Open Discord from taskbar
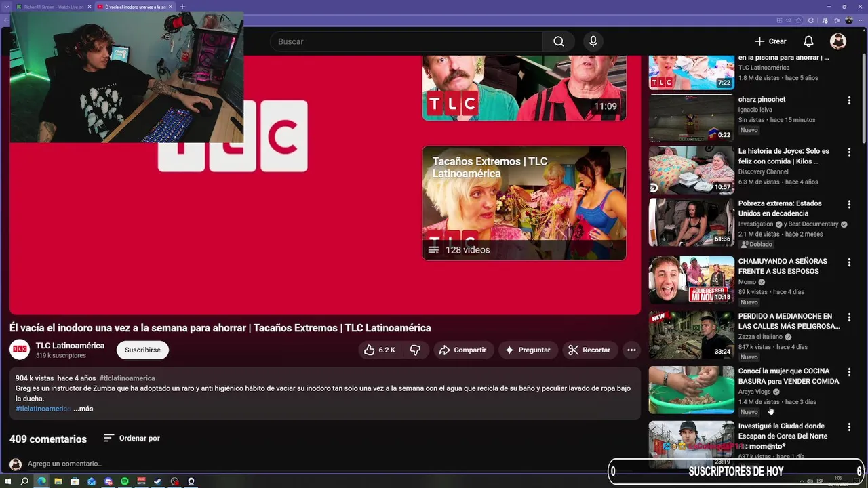This screenshot has height=488, width=868. point(108,481)
